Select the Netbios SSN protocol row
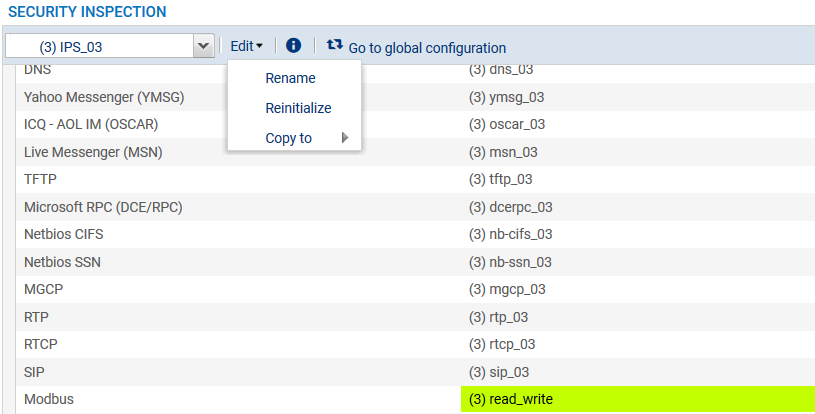Screen dimensions: 815x414 click(62, 262)
